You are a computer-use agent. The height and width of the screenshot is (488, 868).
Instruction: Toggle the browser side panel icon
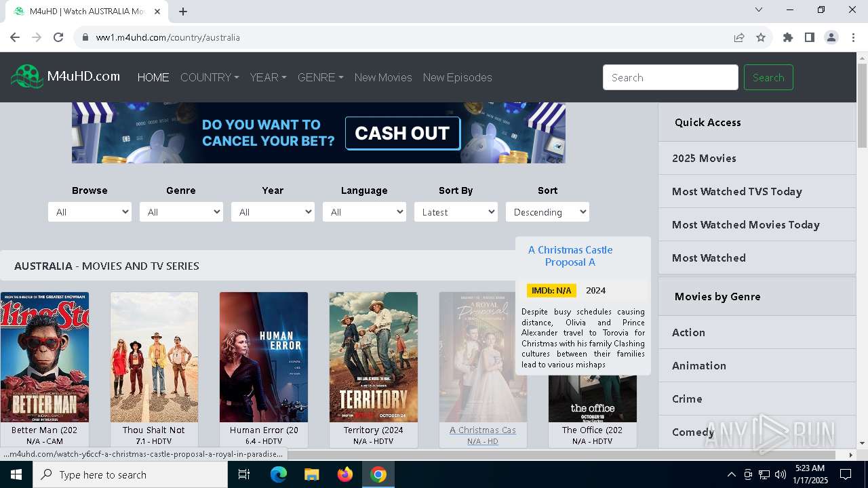(x=810, y=37)
